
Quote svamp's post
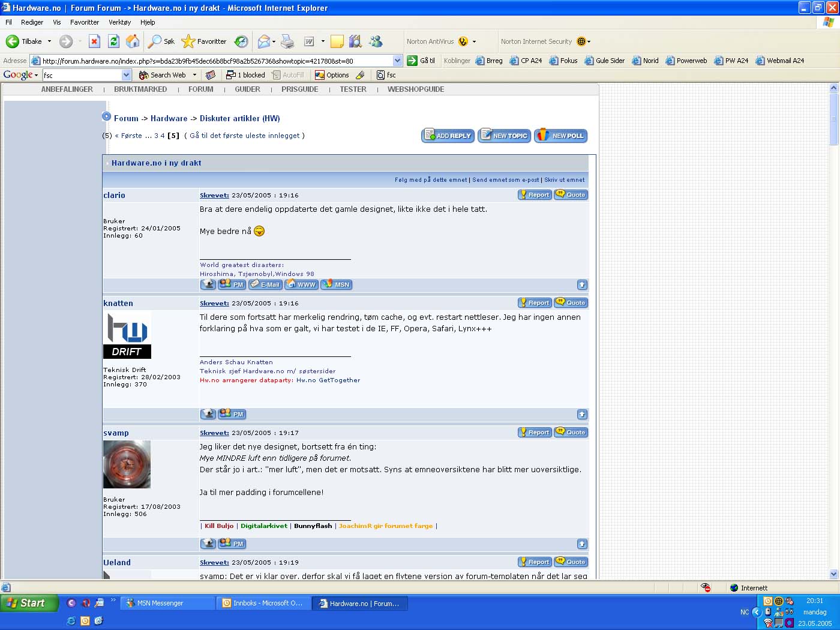(x=571, y=432)
